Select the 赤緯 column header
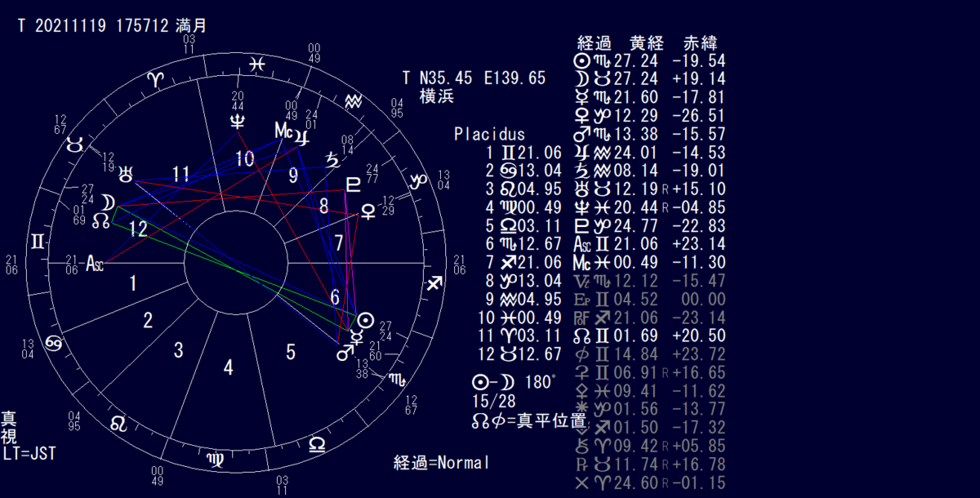980x498 pixels. pos(702,43)
